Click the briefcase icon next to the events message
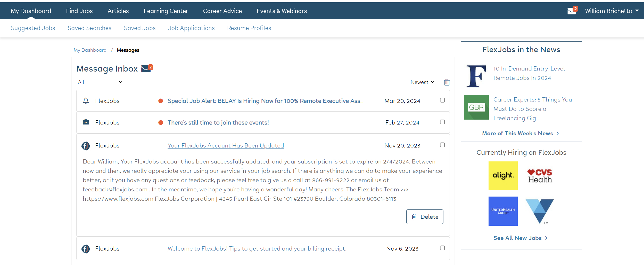This screenshot has height=265, width=644. (86, 122)
